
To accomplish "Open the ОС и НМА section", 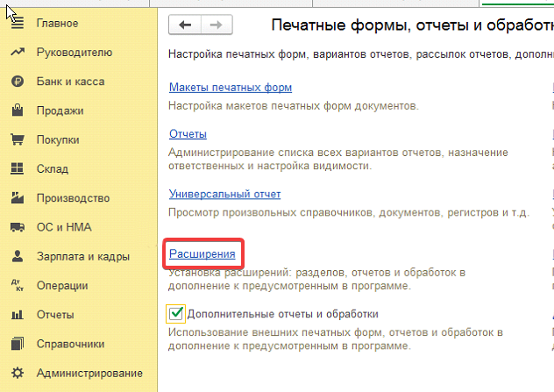I will [64, 227].
